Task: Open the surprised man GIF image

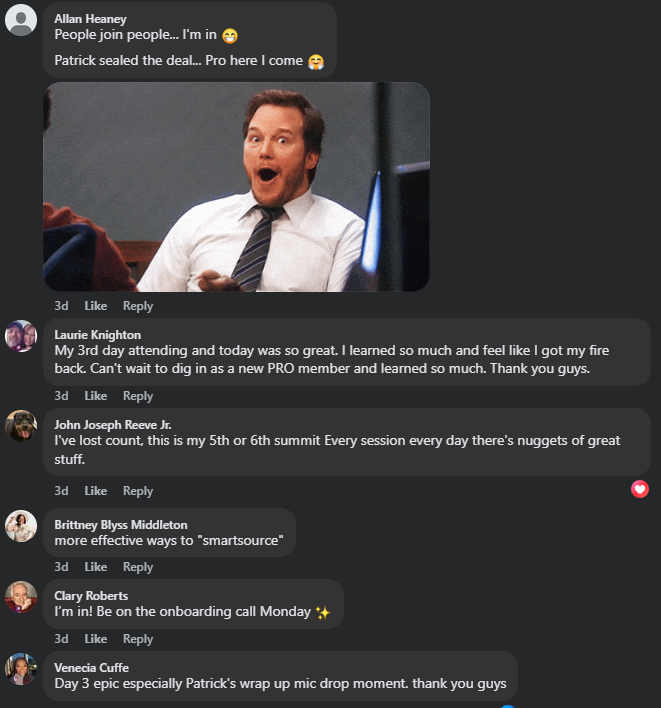Action: 236,187
